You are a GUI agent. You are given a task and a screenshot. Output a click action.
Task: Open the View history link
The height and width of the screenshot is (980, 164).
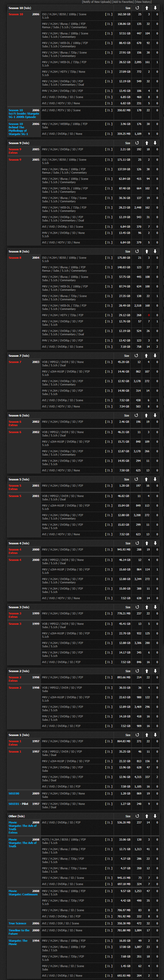point(143,2)
